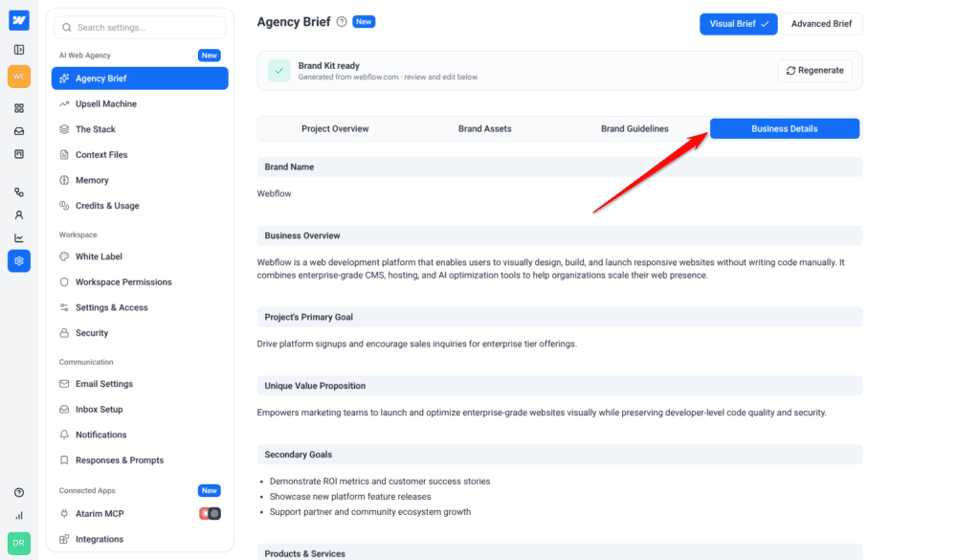Switch to Brand Guidelines tab
Screen dimensions: 980x560
[x=635, y=128]
